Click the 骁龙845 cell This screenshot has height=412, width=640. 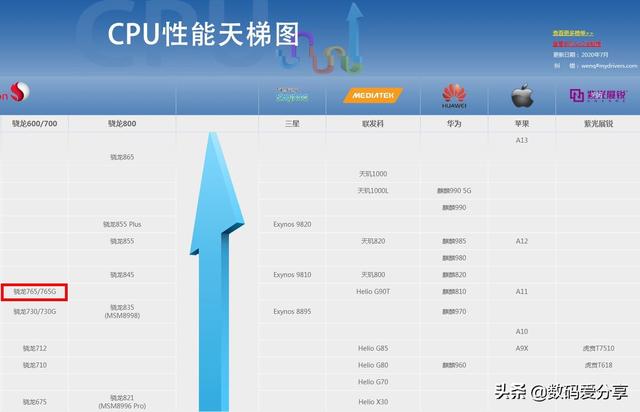(x=122, y=274)
